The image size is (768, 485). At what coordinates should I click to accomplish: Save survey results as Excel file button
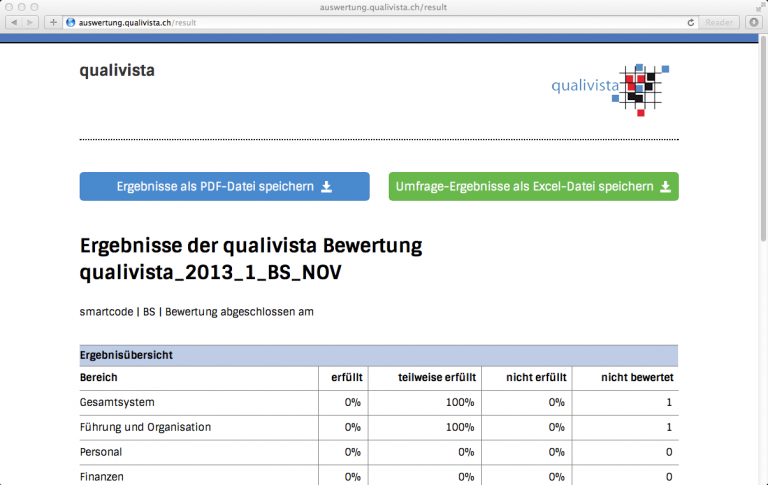click(x=533, y=186)
